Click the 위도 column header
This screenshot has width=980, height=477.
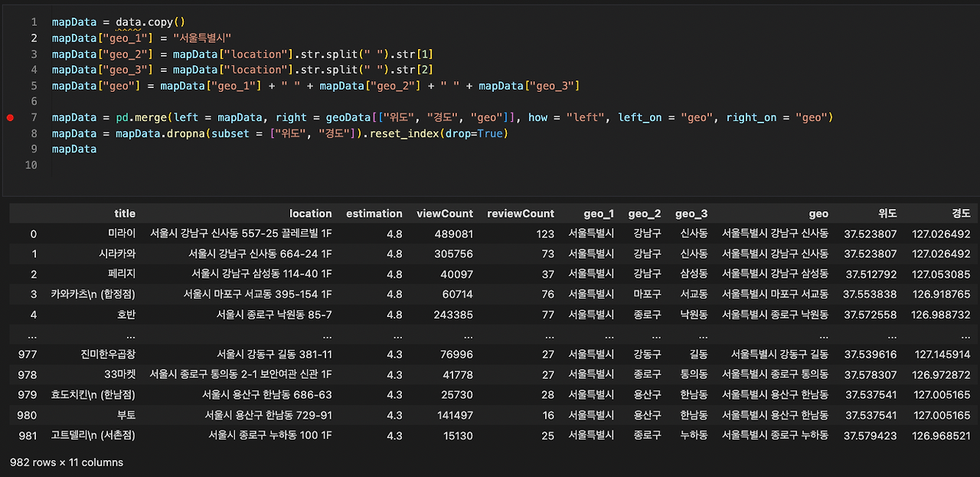coord(887,214)
